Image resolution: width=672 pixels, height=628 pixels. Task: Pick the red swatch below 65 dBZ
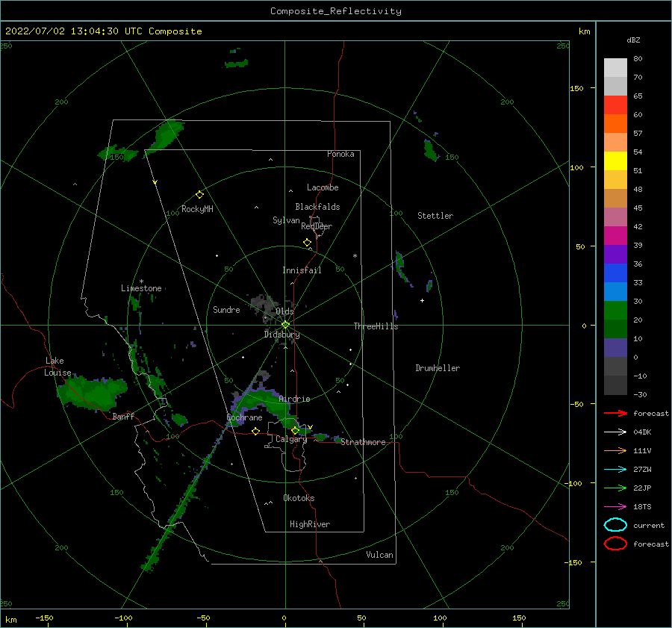coord(615,105)
